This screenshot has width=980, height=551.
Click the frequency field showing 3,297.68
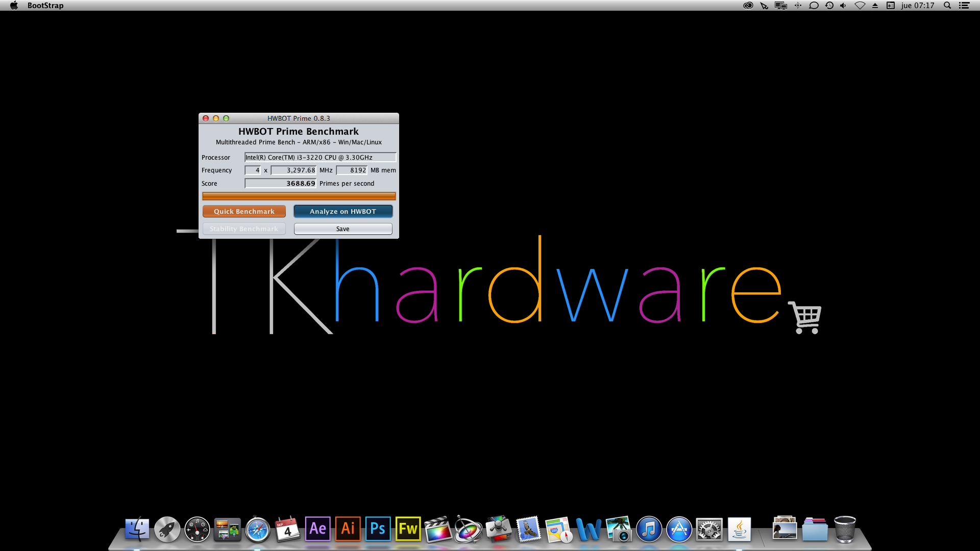pos(293,170)
